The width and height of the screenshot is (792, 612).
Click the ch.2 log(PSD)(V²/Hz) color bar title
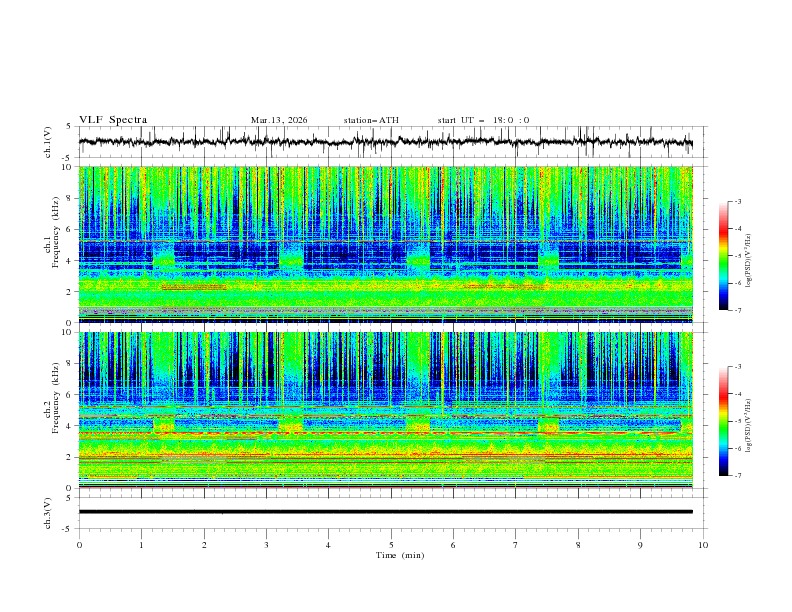[x=749, y=426]
